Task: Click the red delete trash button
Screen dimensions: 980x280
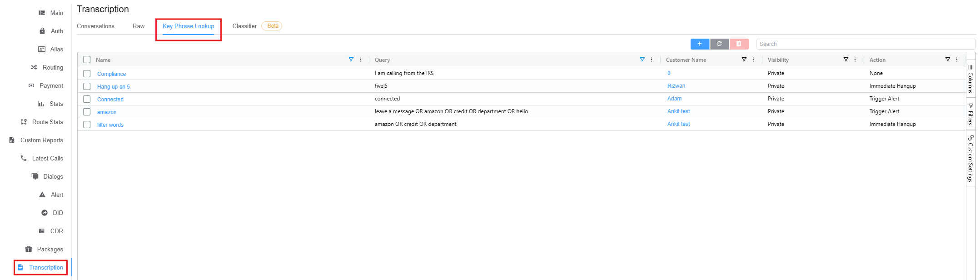Action: click(739, 44)
